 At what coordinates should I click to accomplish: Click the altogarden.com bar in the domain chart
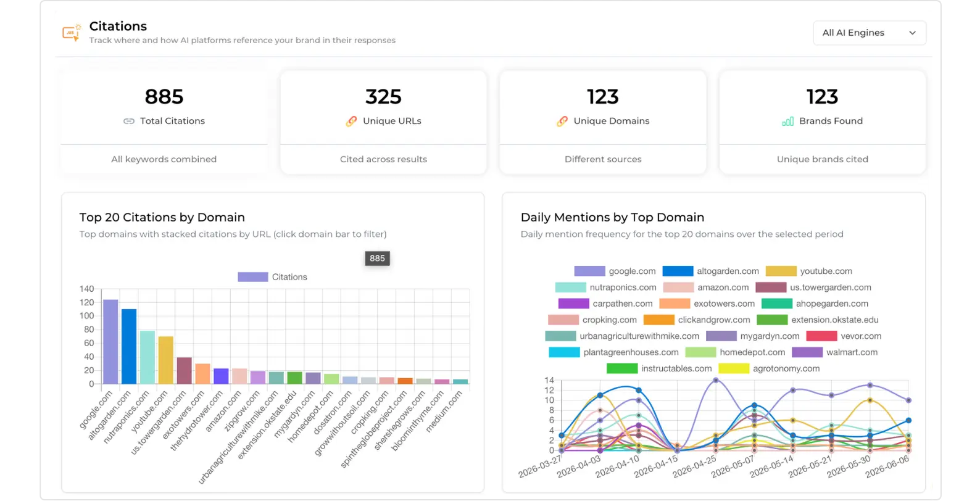tap(129, 347)
